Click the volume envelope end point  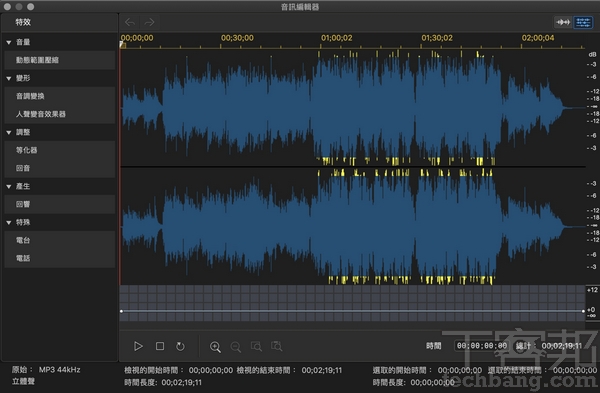coord(583,311)
